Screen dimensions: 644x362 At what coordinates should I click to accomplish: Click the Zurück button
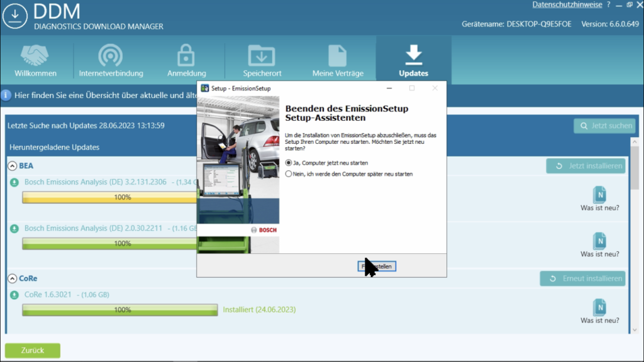click(33, 350)
